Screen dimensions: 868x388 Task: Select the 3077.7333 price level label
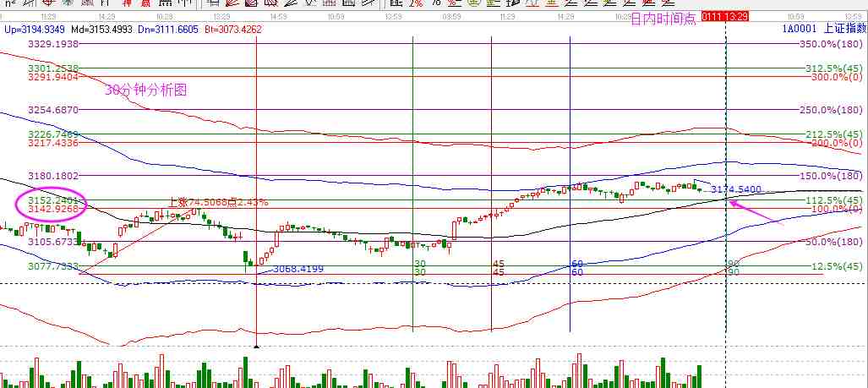coord(54,266)
